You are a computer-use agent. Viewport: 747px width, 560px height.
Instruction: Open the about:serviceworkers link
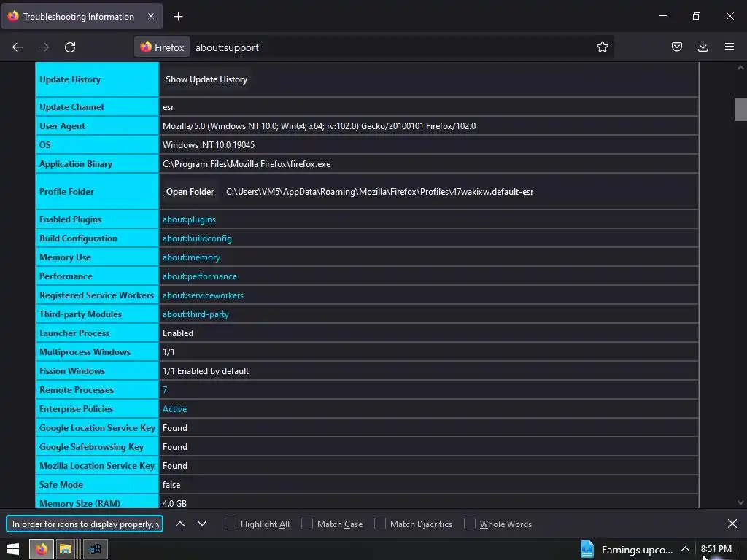click(203, 295)
